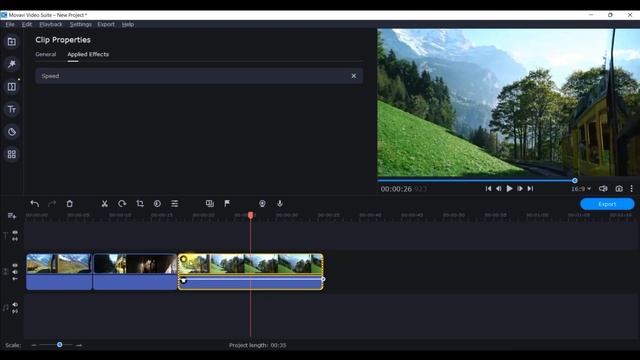Screen dimensions: 640x360
Task: Step forward one frame
Action: tap(520, 189)
